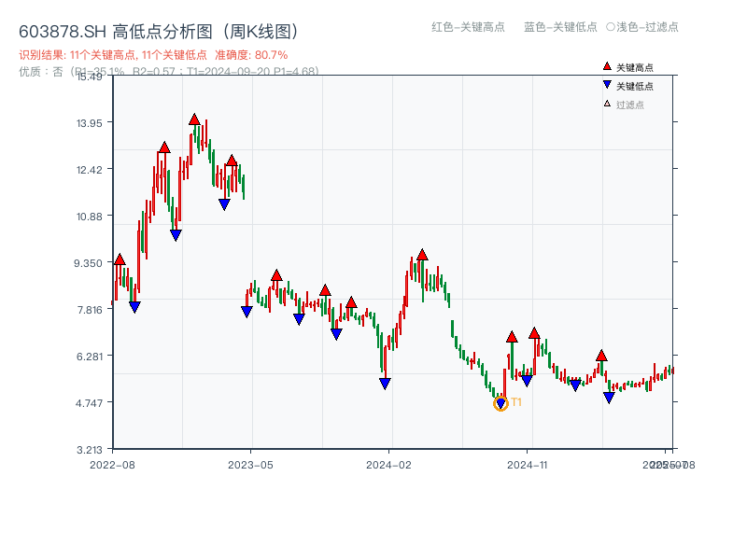
Task: Click the 关键低点 legend text label
Action: point(635,86)
